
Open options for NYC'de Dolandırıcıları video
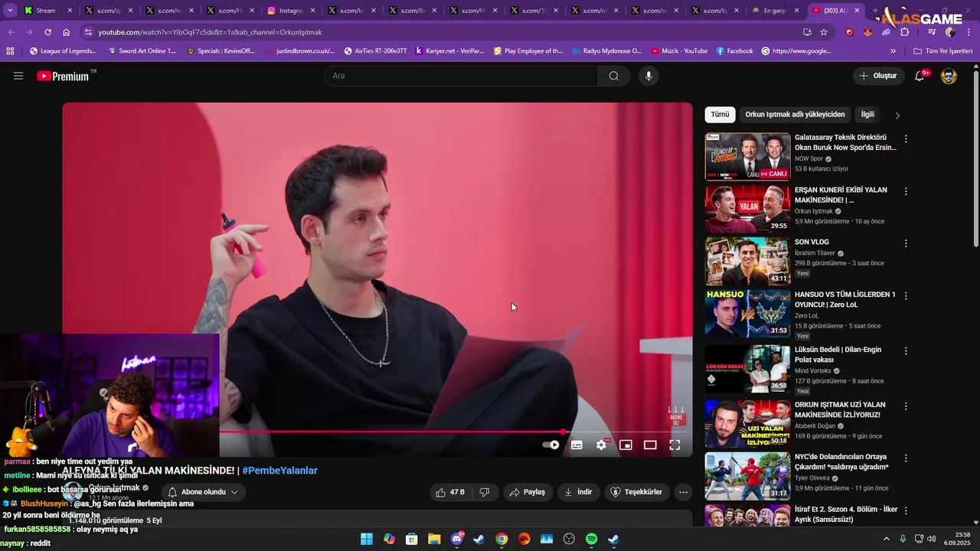click(x=906, y=458)
